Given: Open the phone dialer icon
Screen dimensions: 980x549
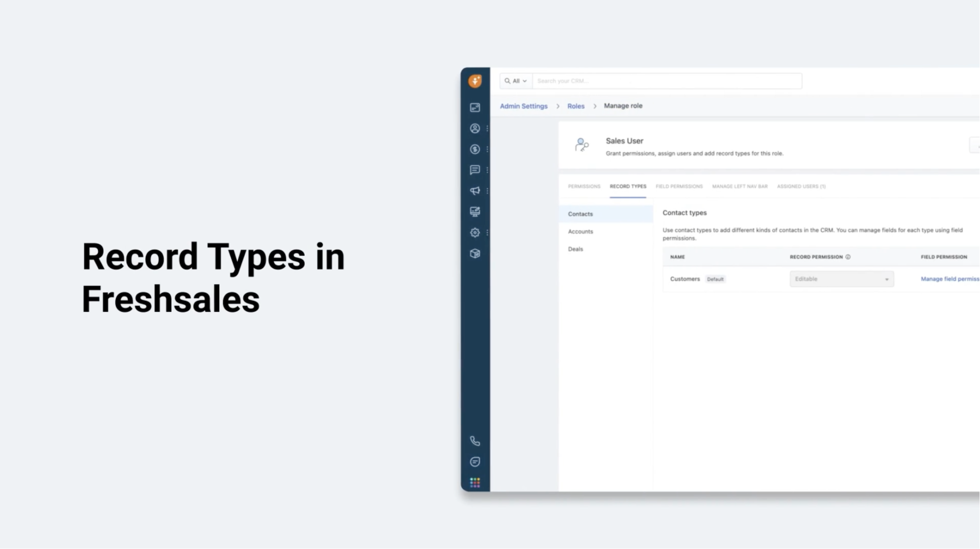Looking at the screenshot, I should tap(475, 441).
